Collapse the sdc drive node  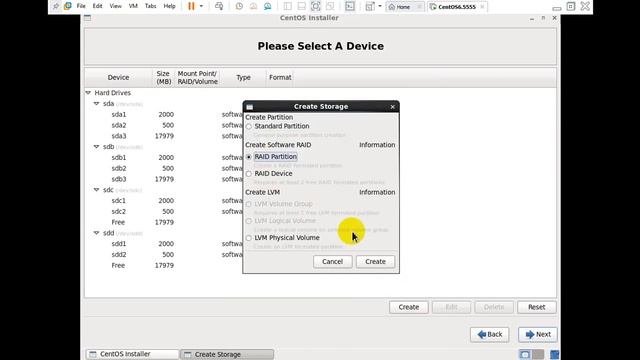point(97,190)
